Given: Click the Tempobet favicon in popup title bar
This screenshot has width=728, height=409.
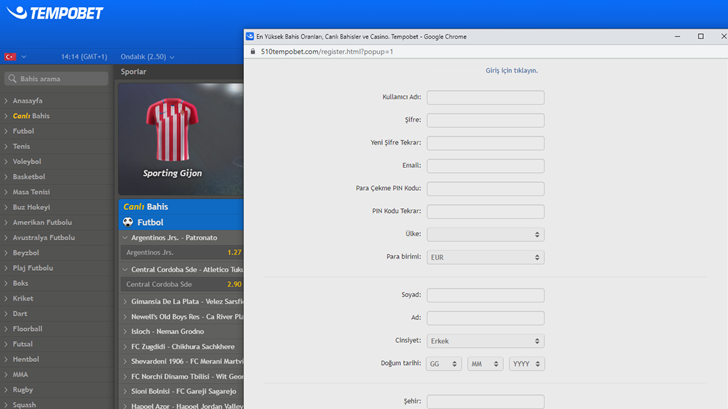Looking at the screenshot, I should pyautogui.click(x=250, y=36).
